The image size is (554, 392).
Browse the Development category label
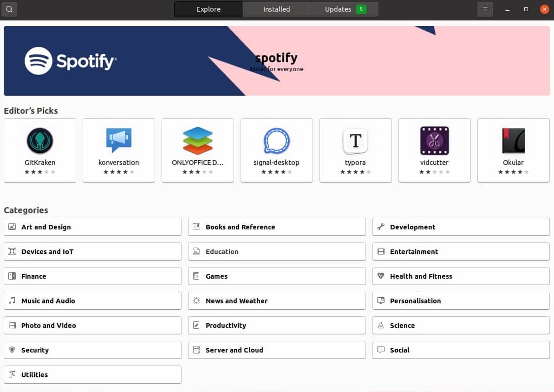(413, 227)
